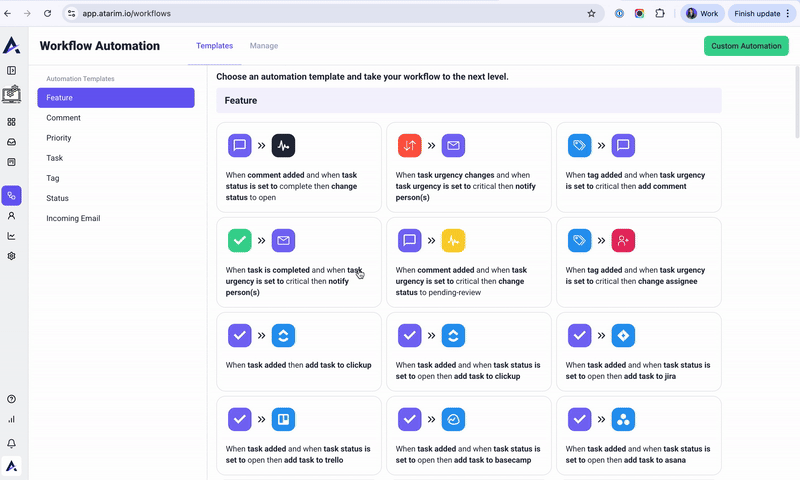Click the help question mark icon
The width and height of the screenshot is (800, 480).
coord(12,399)
